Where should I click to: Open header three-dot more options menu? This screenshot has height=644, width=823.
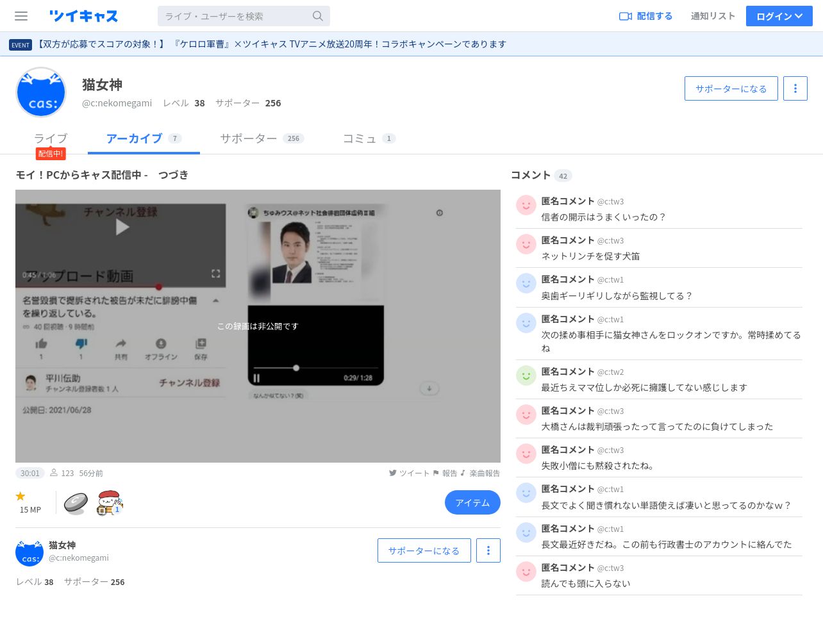coord(795,88)
